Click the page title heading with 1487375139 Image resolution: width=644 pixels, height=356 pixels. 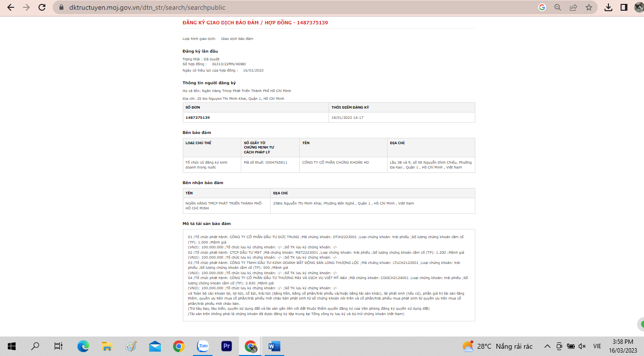255,22
